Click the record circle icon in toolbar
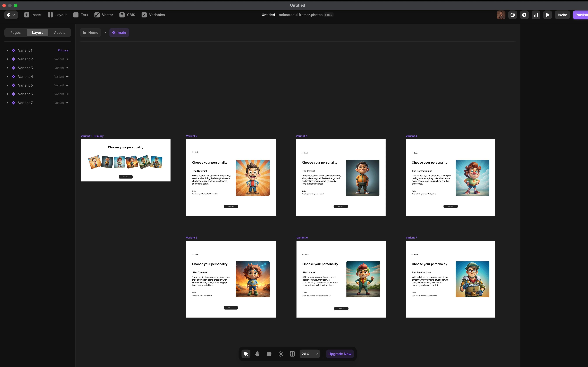The image size is (588, 367). tap(524, 15)
